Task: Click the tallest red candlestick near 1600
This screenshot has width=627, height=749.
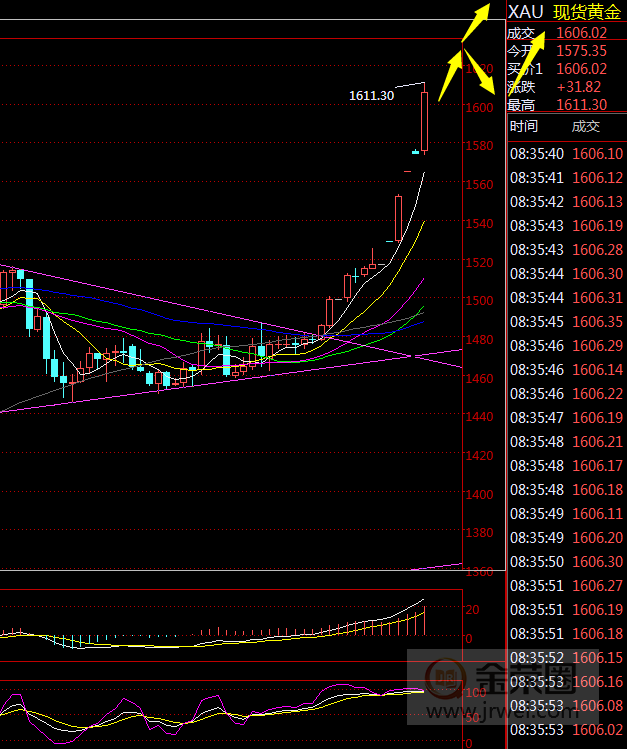Action: tap(425, 120)
